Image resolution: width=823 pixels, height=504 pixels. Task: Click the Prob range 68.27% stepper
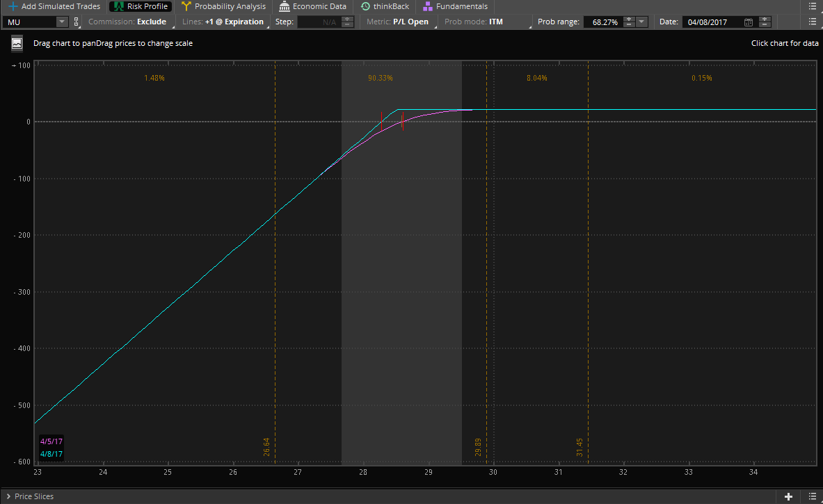629,22
